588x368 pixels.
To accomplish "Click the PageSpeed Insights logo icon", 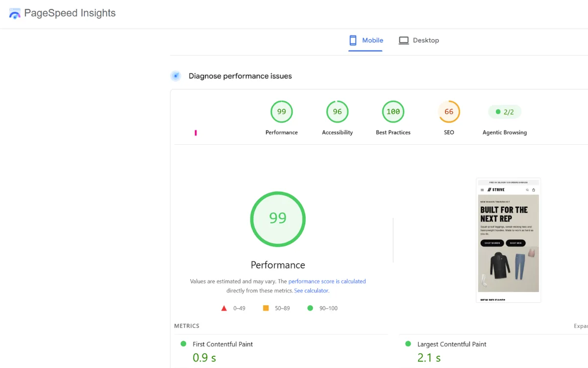I will [15, 13].
